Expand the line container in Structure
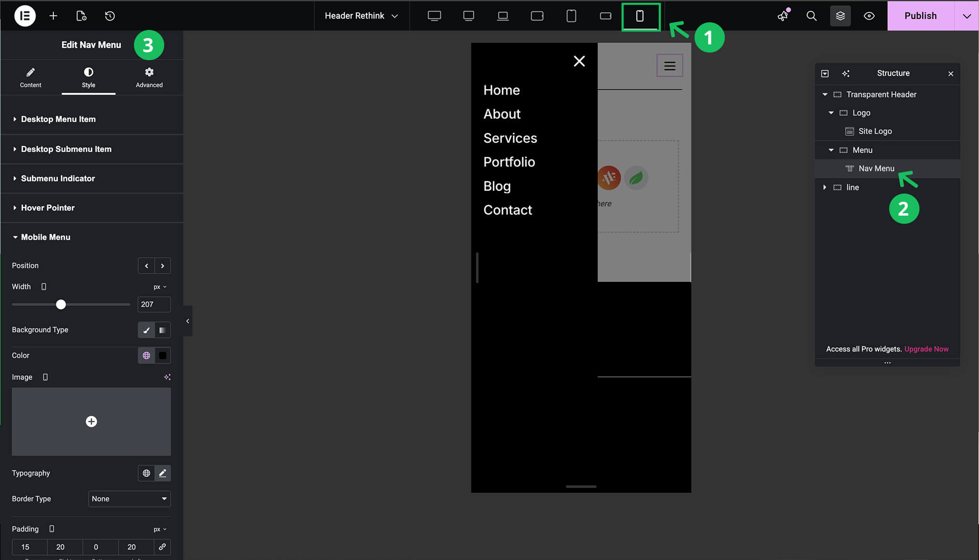This screenshot has height=560, width=979. 824,187
